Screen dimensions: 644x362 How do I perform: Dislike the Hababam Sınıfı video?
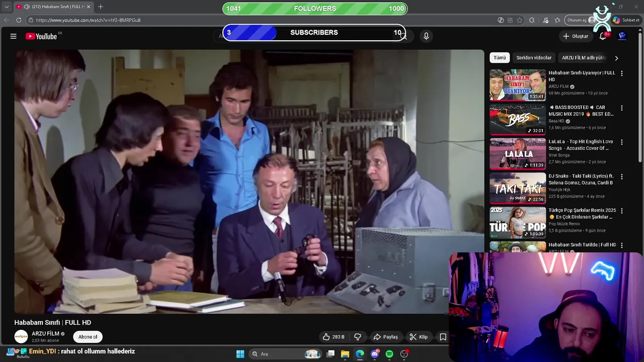(358, 337)
